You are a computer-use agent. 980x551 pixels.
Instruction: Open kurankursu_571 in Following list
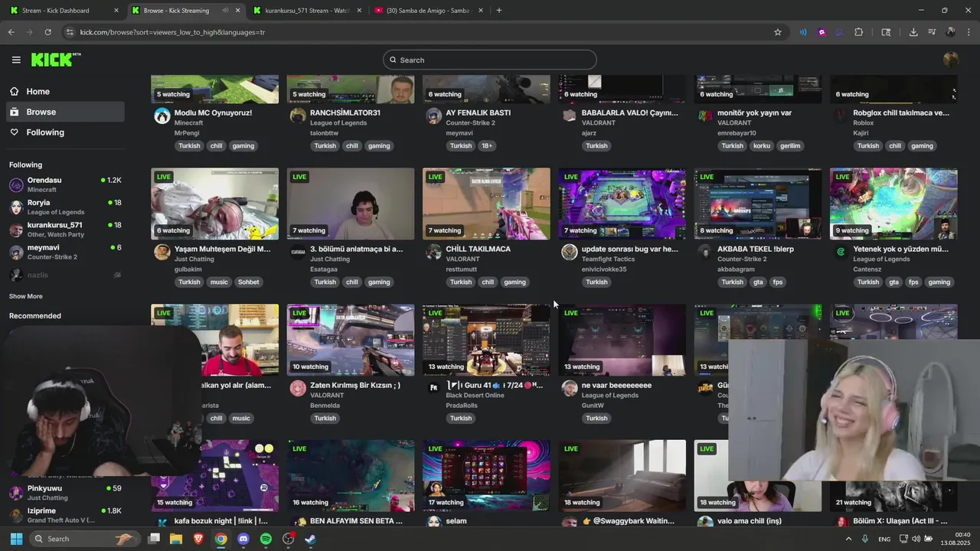[x=64, y=230]
